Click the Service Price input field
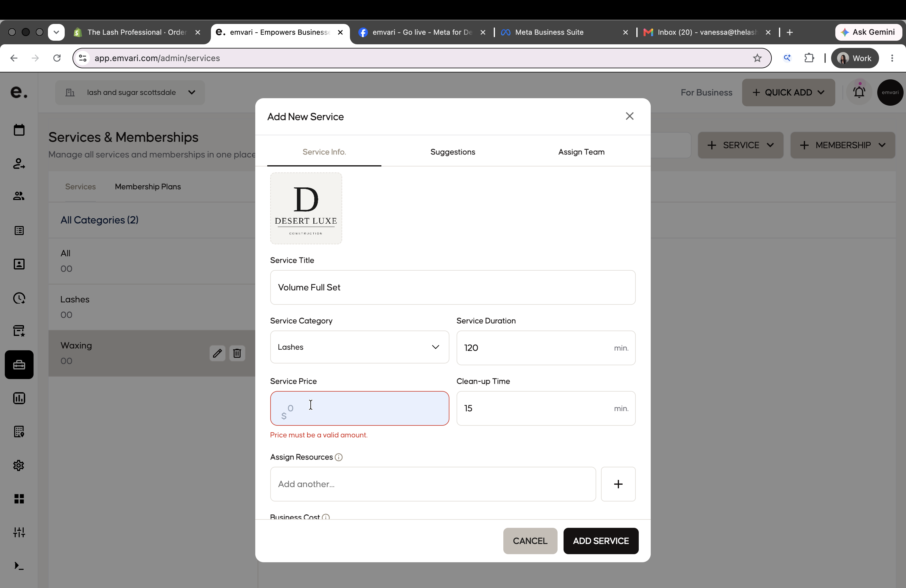This screenshot has height=588, width=906. [x=359, y=408]
